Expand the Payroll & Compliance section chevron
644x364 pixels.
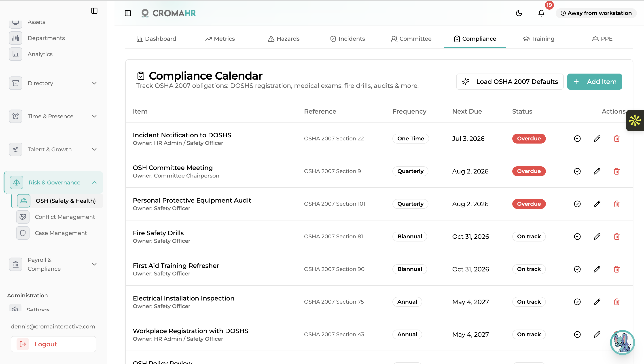click(94, 264)
